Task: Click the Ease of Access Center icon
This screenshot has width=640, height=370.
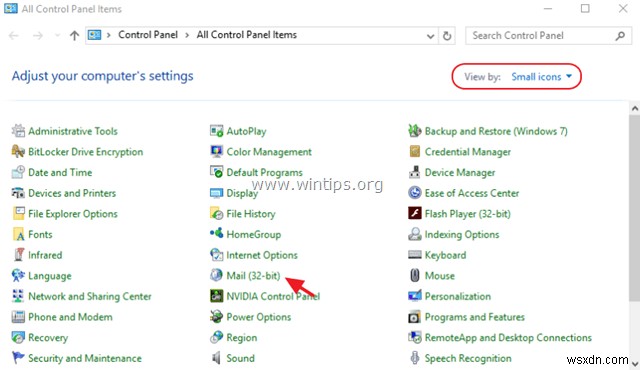Action: [415, 193]
